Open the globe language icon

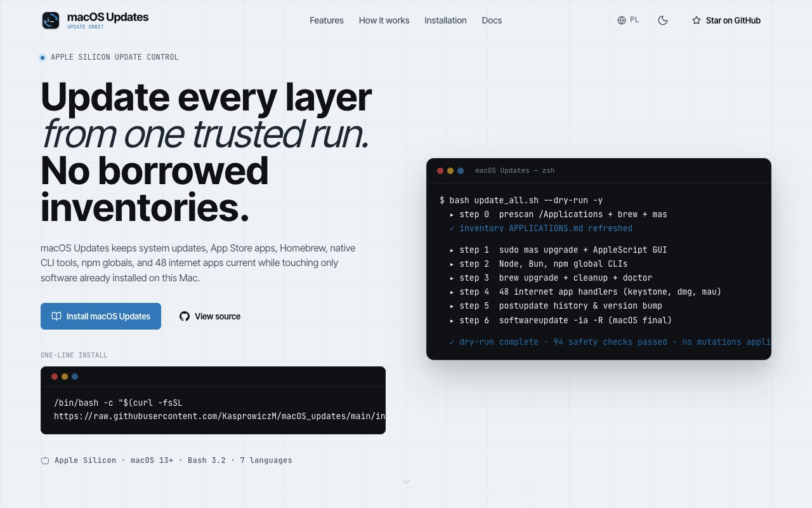(622, 20)
